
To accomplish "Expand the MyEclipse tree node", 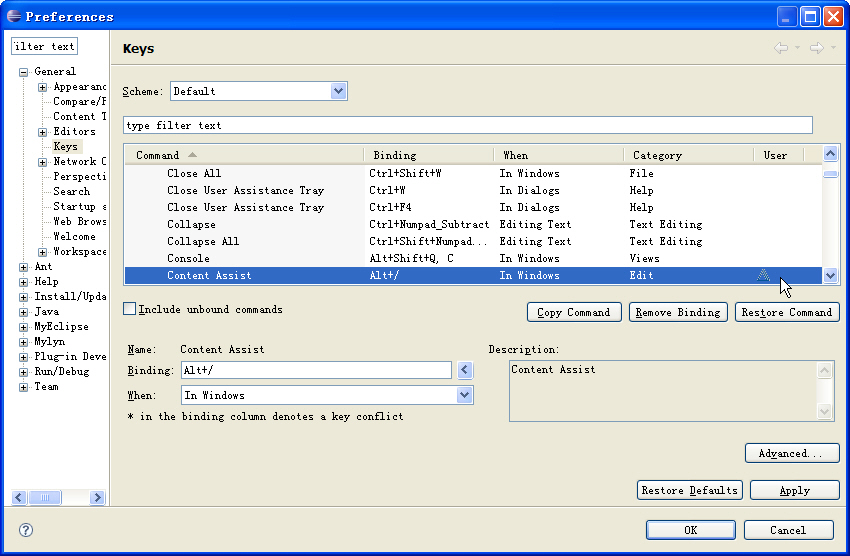I will [x=23, y=327].
